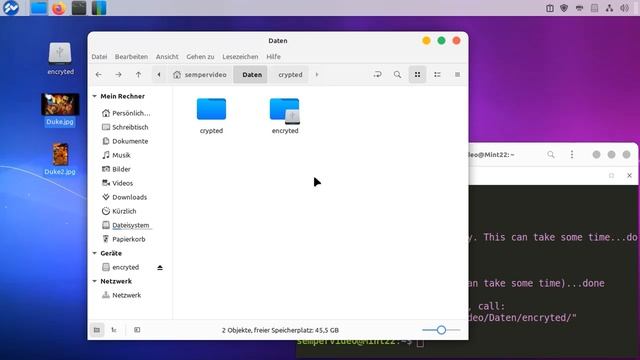Open search in the terminal window

pos(551,155)
